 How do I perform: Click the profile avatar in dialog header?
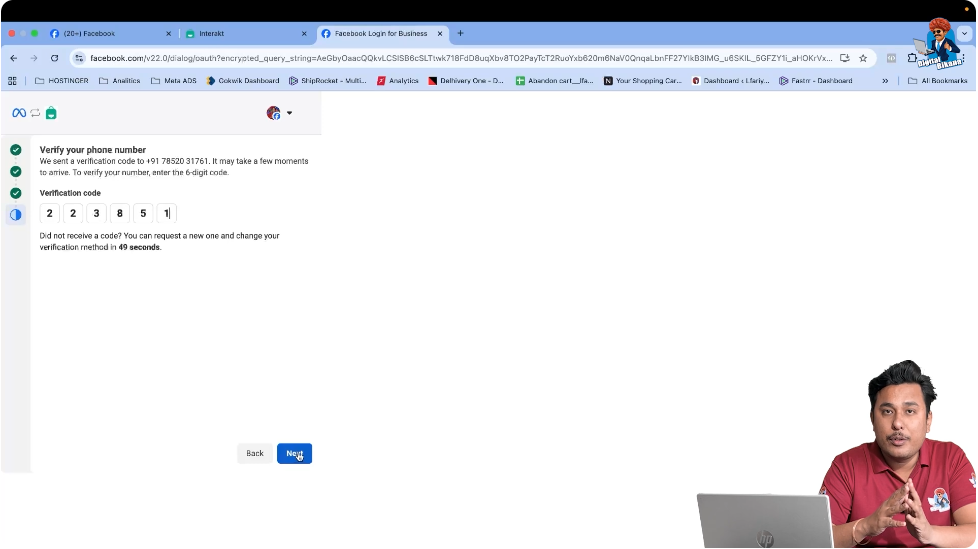[x=273, y=113]
